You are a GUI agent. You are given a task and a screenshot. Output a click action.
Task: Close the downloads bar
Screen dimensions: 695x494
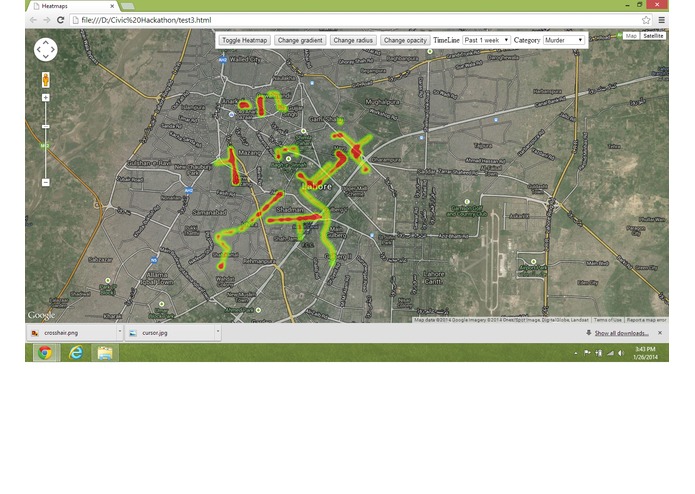coord(660,333)
